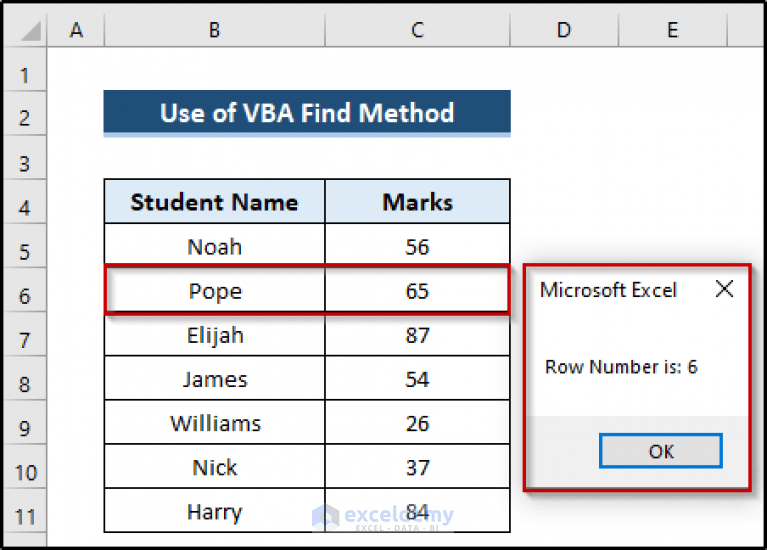The height and width of the screenshot is (550, 767).
Task: Select row 3 header
Action: [x=25, y=158]
